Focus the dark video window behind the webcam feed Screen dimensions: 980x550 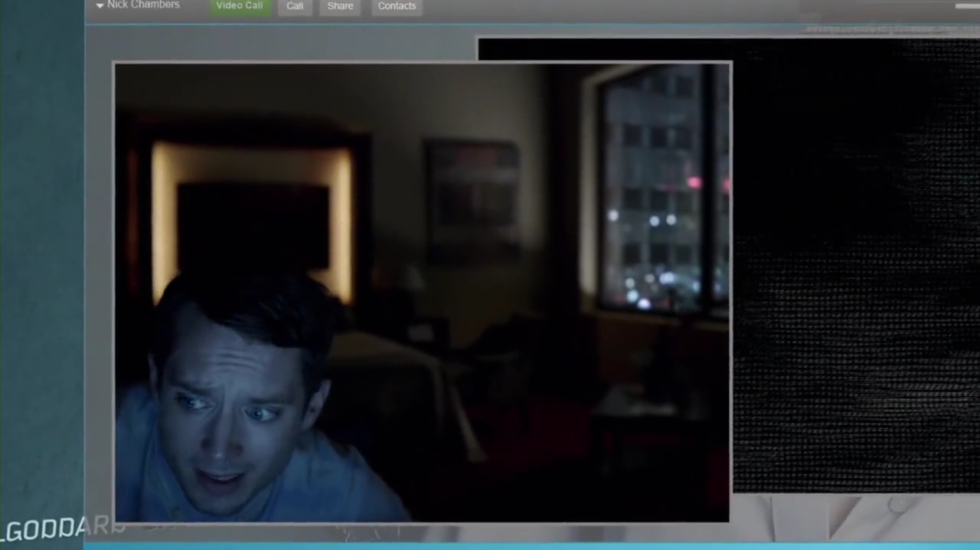tap(855, 264)
